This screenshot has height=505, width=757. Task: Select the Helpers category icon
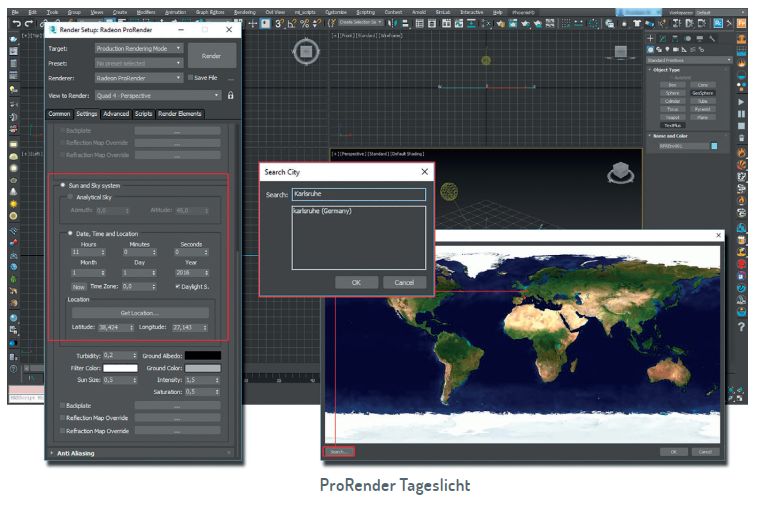[684, 49]
